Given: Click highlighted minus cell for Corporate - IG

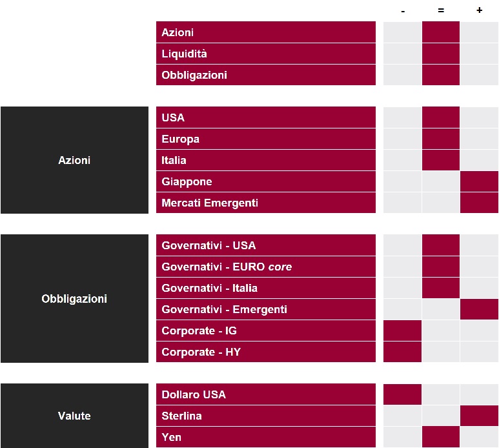Looking at the screenshot, I should 403,331.
